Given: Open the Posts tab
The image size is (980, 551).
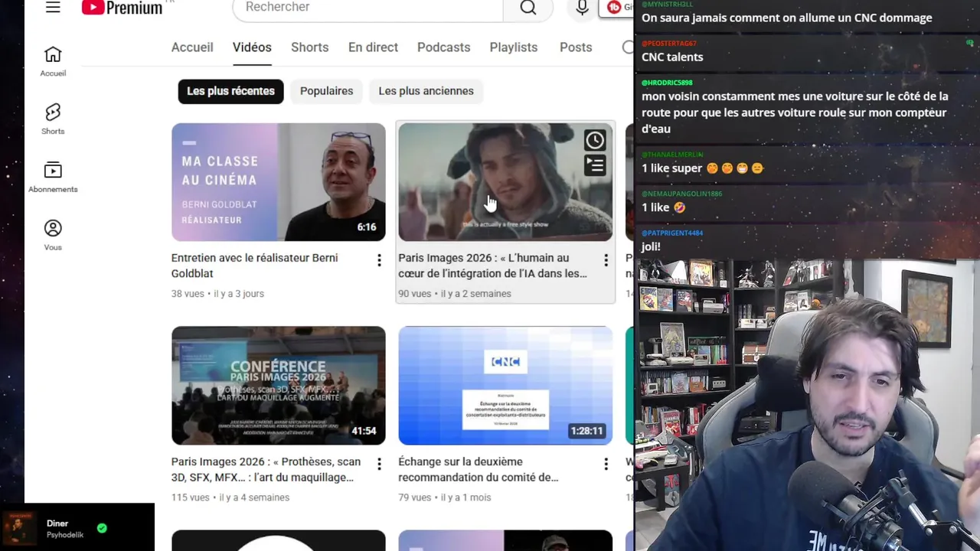Looking at the screenshot, I should point(576,47).
